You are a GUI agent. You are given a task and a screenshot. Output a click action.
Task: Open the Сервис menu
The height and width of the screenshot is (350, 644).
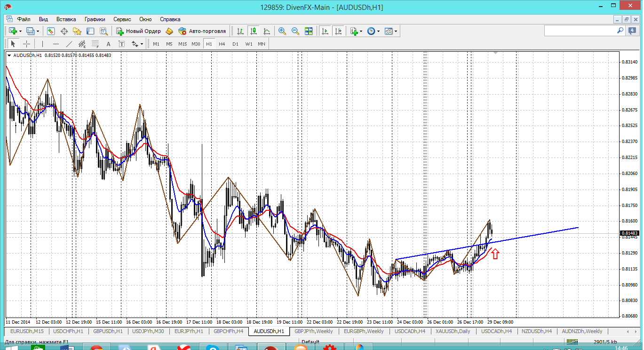pos(122,19)
